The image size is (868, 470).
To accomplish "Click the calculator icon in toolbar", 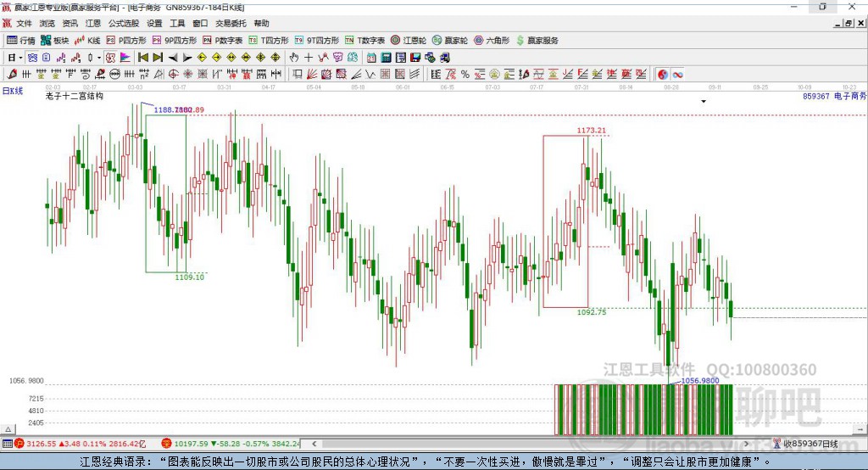I will [386, 57].
